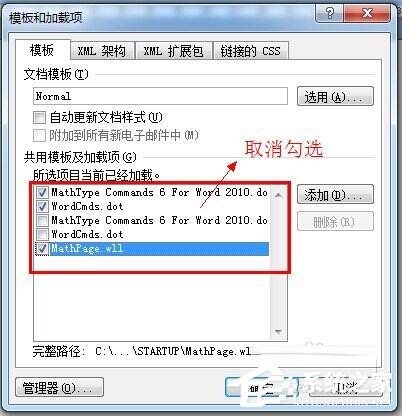
Task: Open the XML 扩展包 tab
Action: 173,51
